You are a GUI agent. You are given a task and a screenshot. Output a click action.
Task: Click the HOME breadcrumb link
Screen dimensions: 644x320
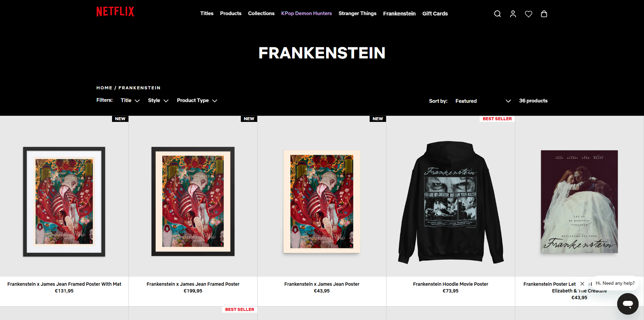[x=104, y=88]
